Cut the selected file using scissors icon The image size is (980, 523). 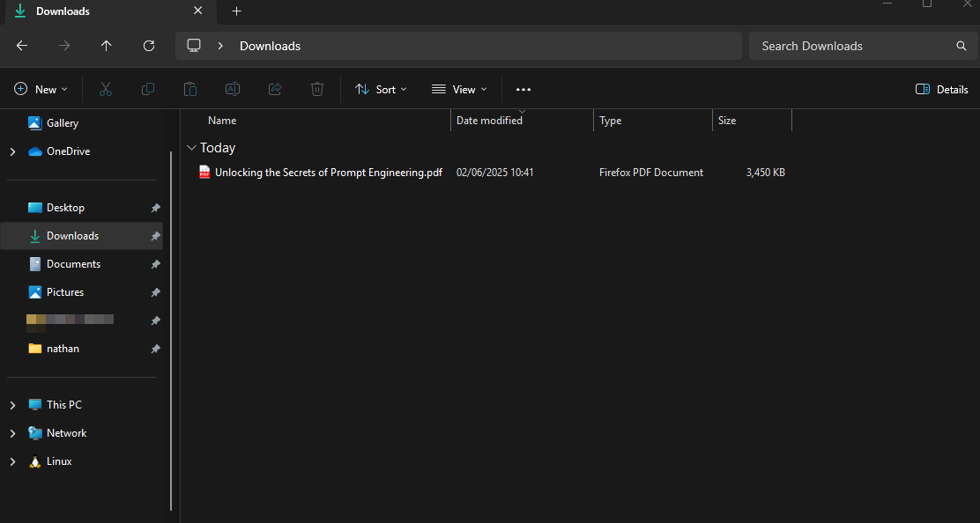106,89
